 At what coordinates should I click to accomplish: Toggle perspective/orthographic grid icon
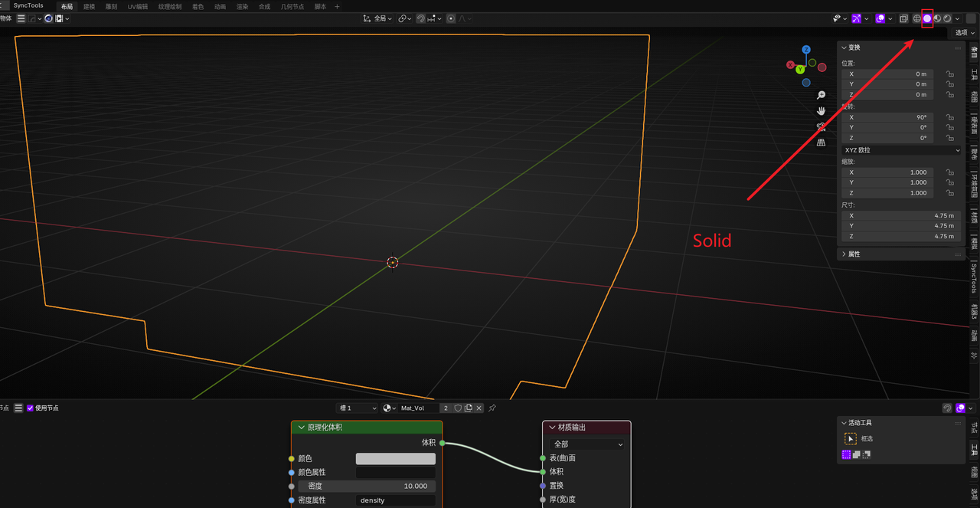tap(821, 143)
